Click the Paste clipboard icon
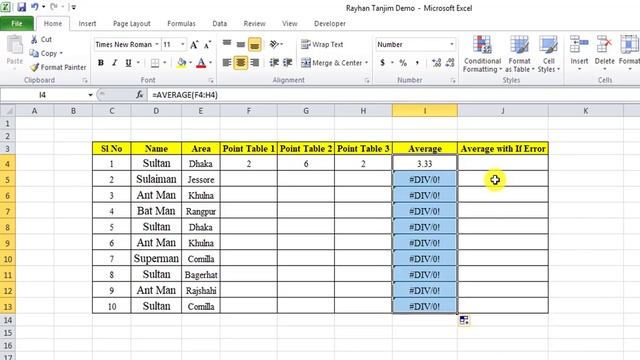 (15, 45)
